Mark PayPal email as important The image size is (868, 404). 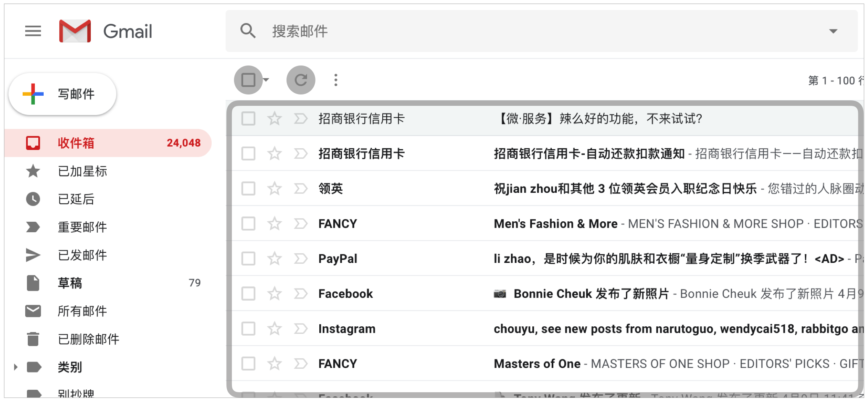tap(301, 258)
